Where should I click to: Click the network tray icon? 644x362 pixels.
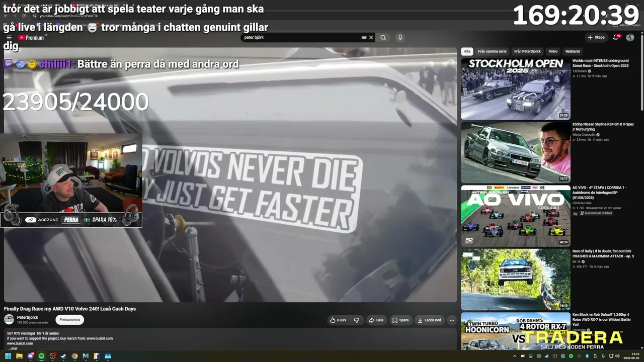click(611, 356)
